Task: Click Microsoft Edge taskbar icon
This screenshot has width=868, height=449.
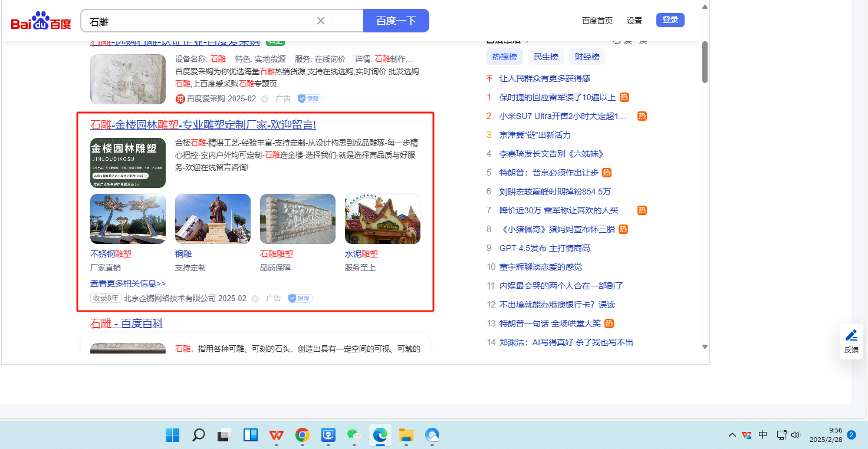Action: [380, 435]
